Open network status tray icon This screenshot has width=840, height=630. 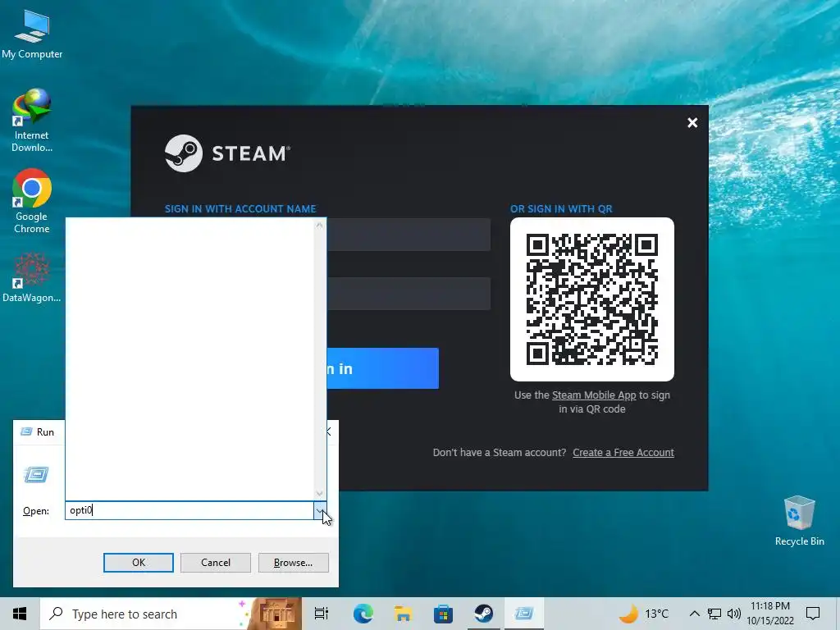tap(714, 614)
